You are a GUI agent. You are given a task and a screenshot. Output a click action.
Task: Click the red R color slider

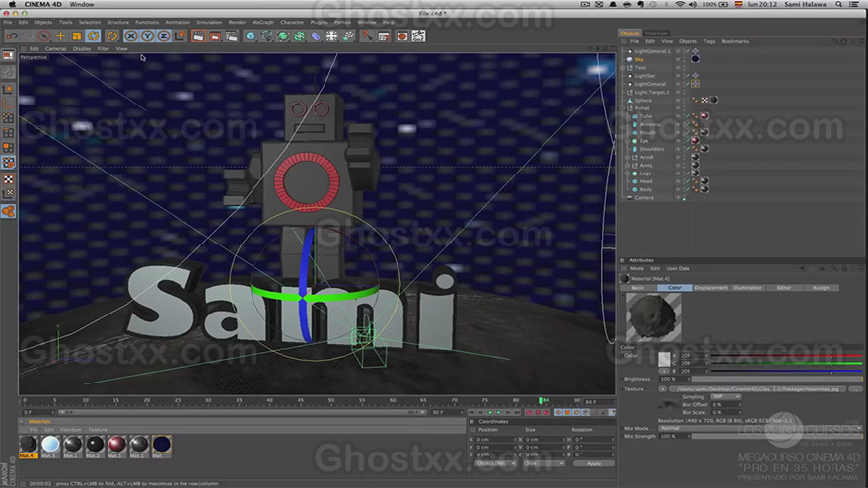(786, 356)
